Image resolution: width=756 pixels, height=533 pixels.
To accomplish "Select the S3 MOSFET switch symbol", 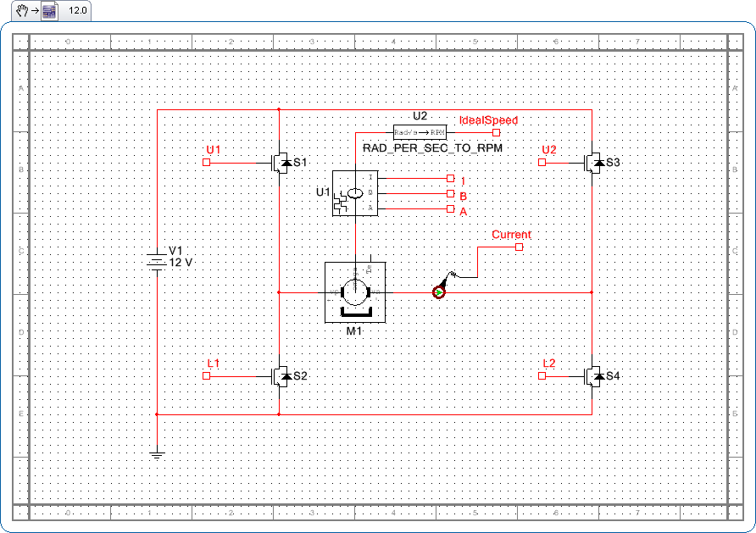I will coord(592,162).
